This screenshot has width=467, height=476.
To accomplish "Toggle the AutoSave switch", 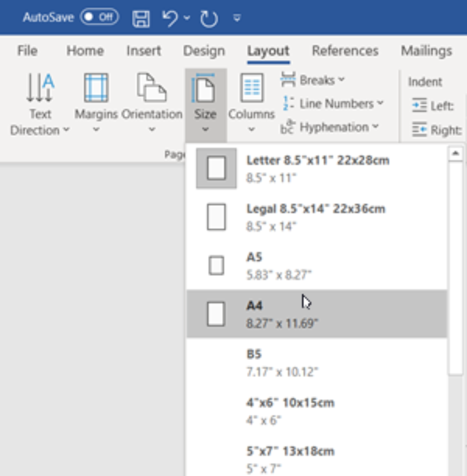I will click(x=99, y=17).
